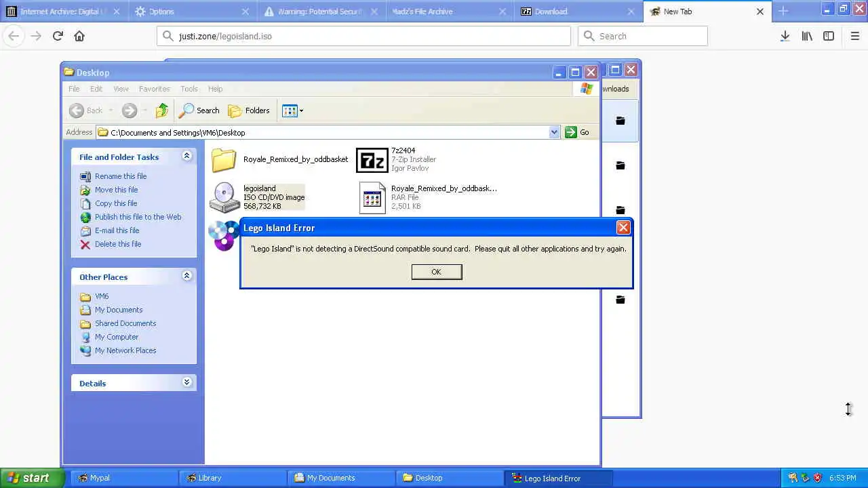This screenshot has width=868, height=488.
Task: Click the red security shield tray icon
Action: click(x=817, y=478)
